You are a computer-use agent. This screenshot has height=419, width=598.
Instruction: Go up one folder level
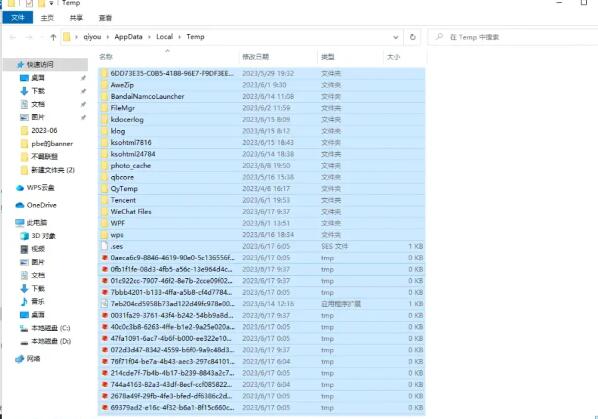click(53, 37)
